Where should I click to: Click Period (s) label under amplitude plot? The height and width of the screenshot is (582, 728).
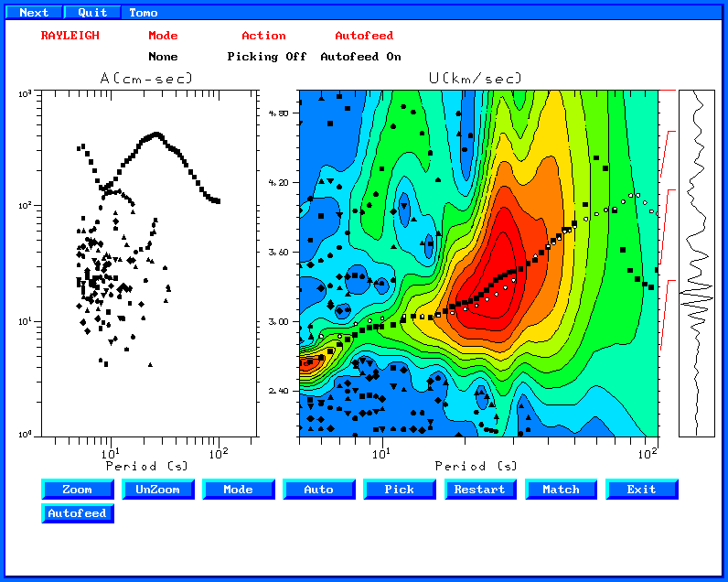click(x=147, y=466)
